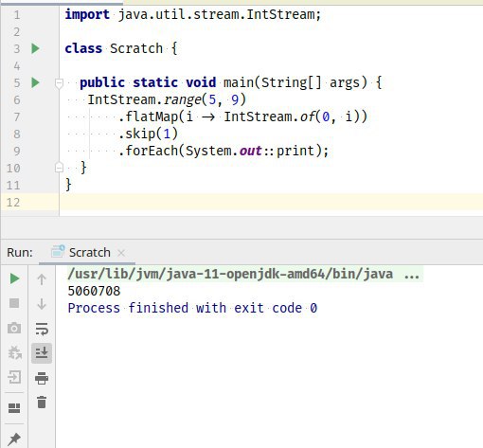Click the layout restore icon
The width and height of the screenshot is (483, 448).
click(x=14, y=408)
